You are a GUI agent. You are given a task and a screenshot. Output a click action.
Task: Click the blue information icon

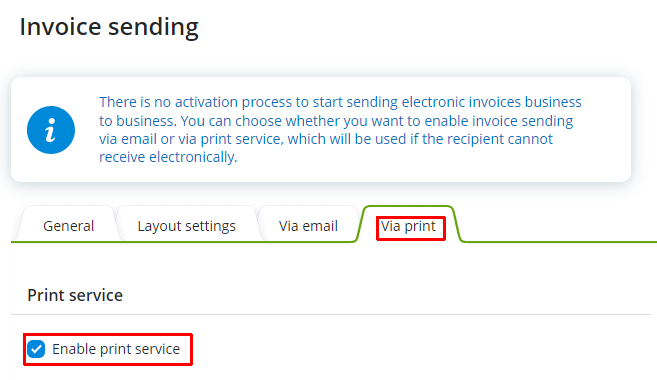tap(51, 130)
